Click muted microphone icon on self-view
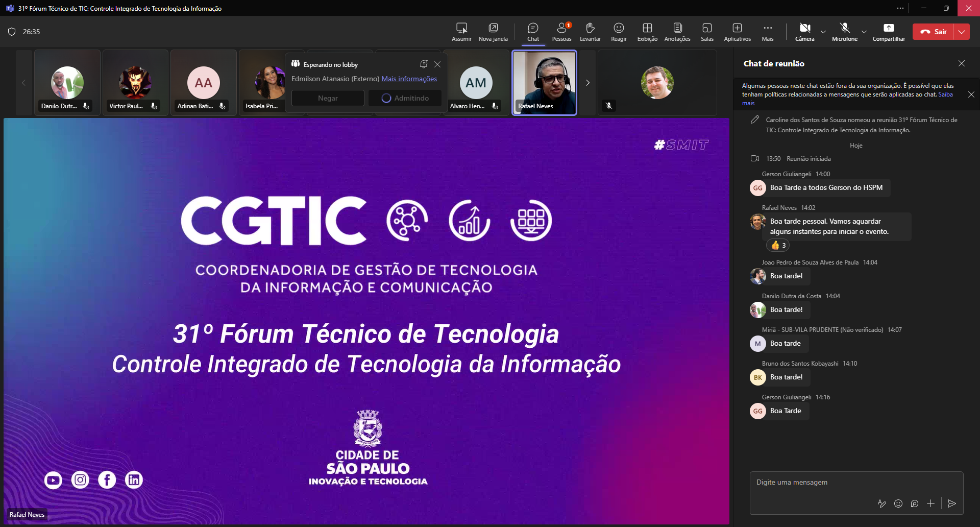 tap(609, 106)
